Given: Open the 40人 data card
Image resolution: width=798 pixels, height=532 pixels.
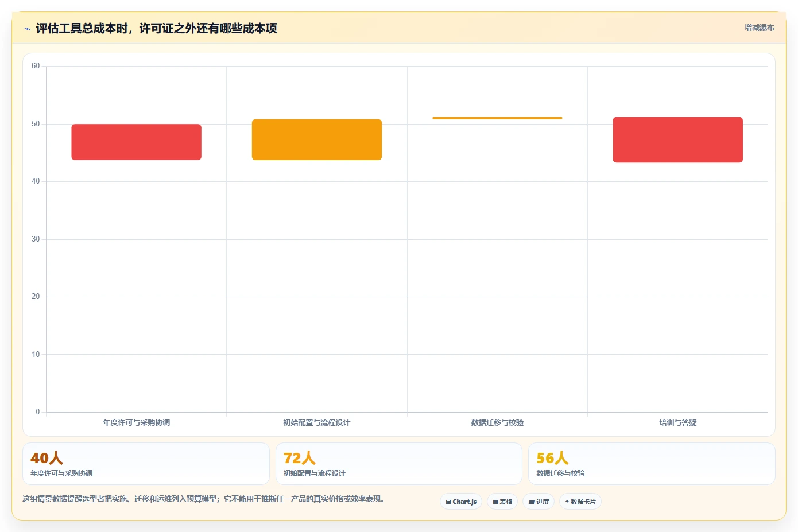Looking at the screenshot, I should (x=146, y=464).
